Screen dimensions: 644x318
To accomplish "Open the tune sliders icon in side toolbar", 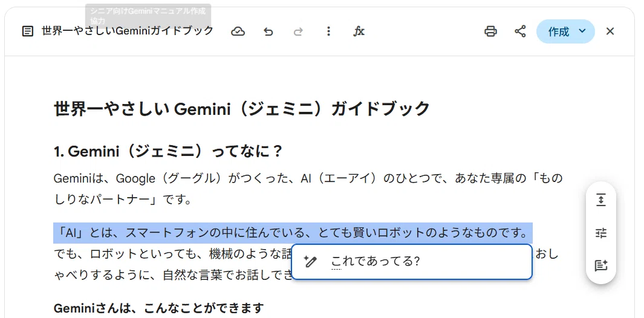I will [601, 233].
